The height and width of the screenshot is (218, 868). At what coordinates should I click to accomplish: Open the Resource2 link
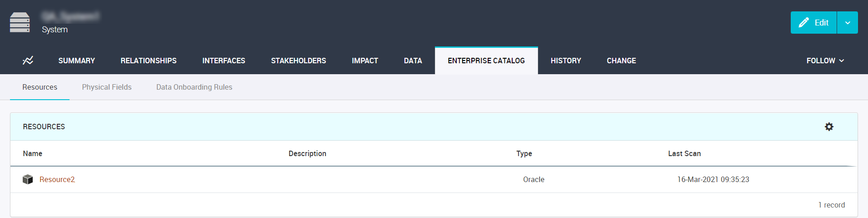click(x=57, y=179)
